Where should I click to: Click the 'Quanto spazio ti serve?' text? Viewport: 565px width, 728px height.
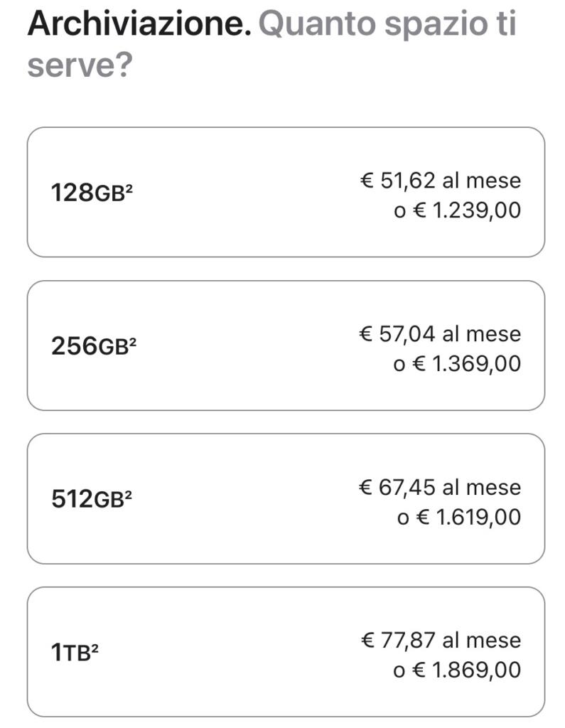tap(387, 26)
